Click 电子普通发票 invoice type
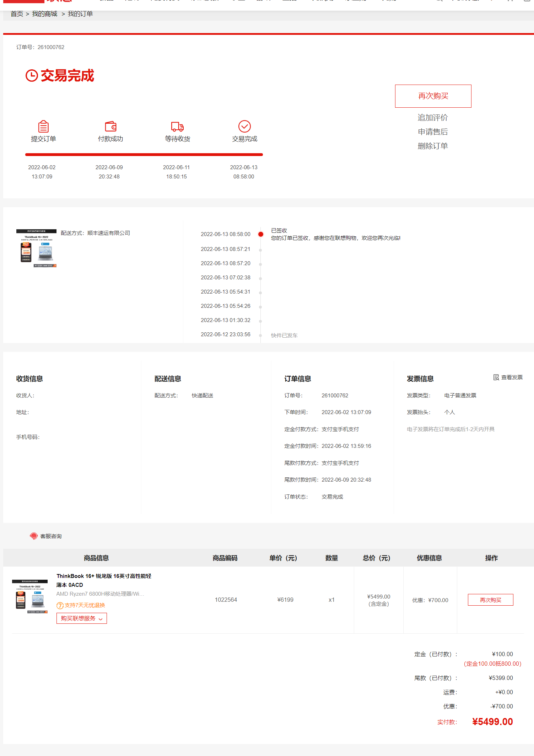Image resolution: width=534 pixels, height=756 pixels. click(x=460, y=396)
